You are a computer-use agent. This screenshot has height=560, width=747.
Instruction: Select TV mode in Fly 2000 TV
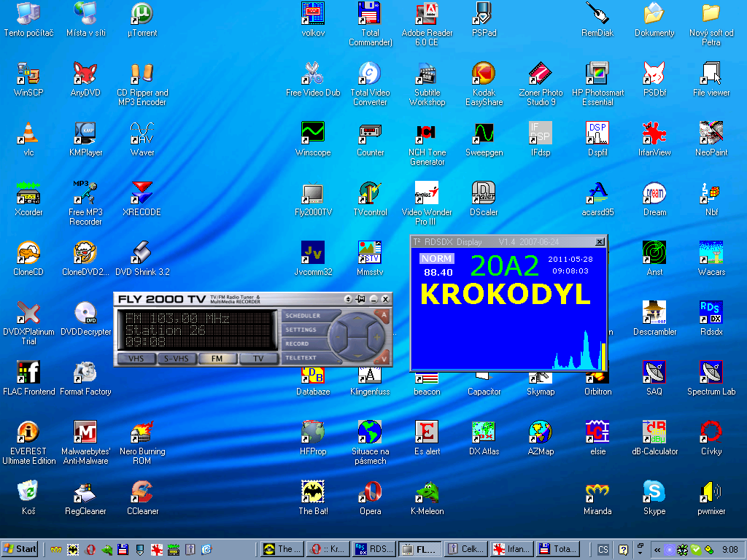[258, 359]
